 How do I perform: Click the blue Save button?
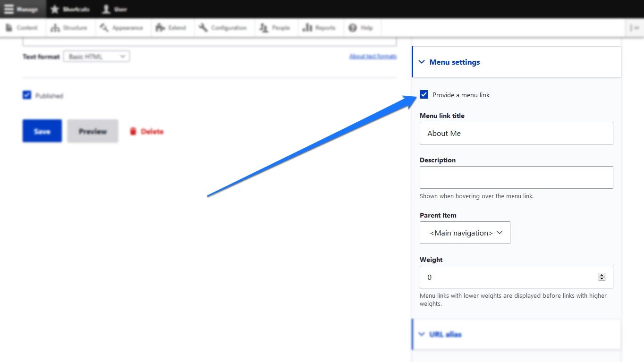pos(42,131)
